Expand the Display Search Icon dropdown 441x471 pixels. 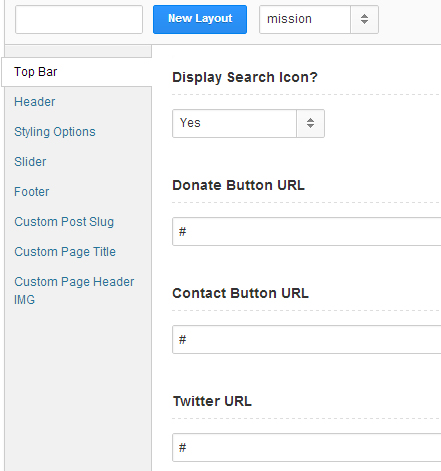[x=248, y=123]
